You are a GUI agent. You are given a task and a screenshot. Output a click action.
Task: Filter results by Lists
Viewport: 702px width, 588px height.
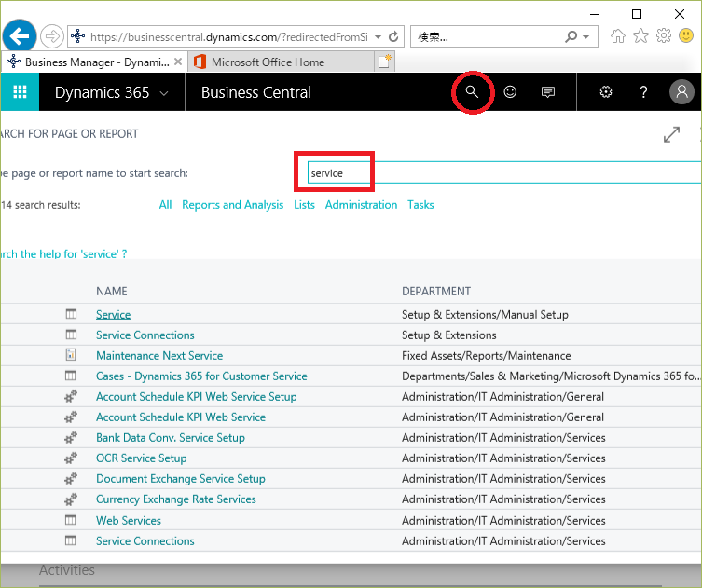click(x=305, y=205)
